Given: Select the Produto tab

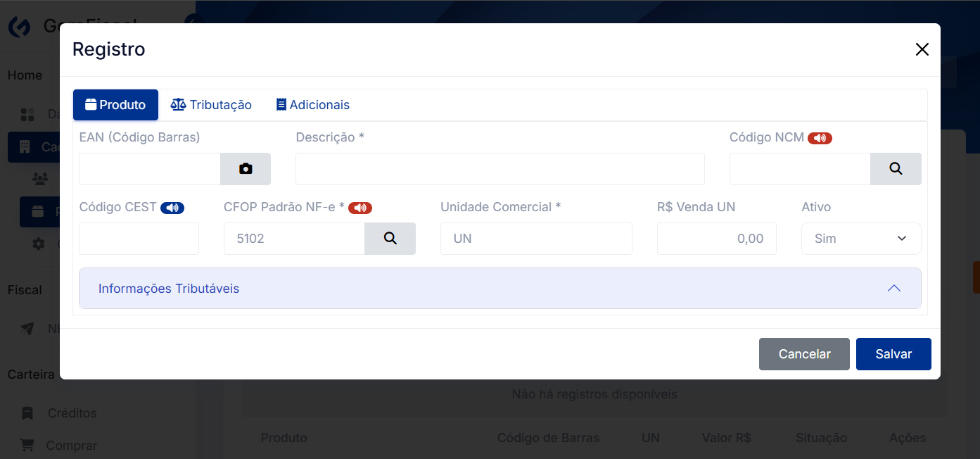Looking at the screenshot, I should click(115, 105).
